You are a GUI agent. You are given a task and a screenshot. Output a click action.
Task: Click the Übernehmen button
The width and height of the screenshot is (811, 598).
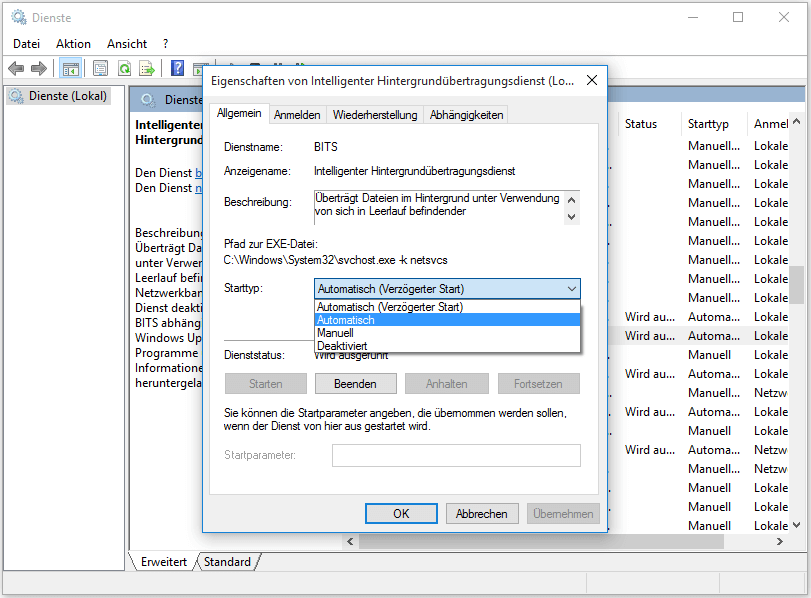point(563,514)
